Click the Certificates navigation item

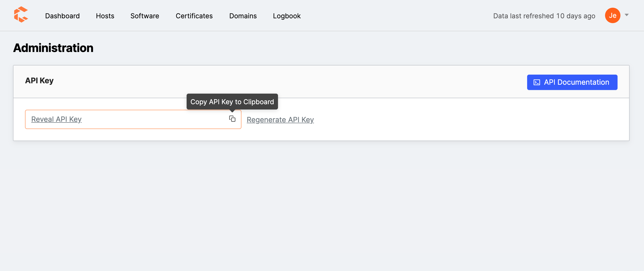194,16
